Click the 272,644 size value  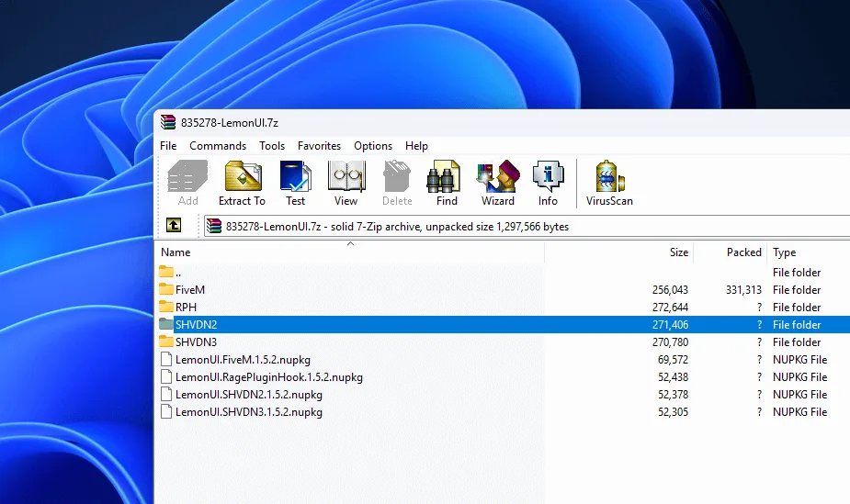pyautogui.click(x=670, y=307)
